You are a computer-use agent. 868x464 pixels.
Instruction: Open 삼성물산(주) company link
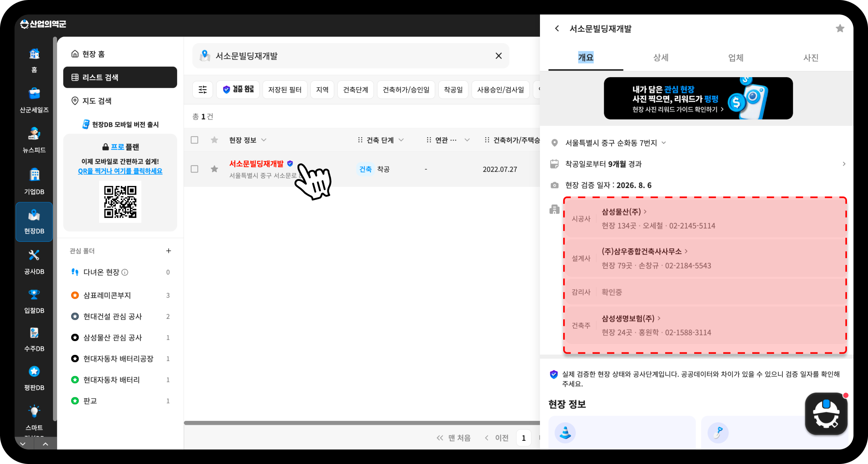point(624,212)
